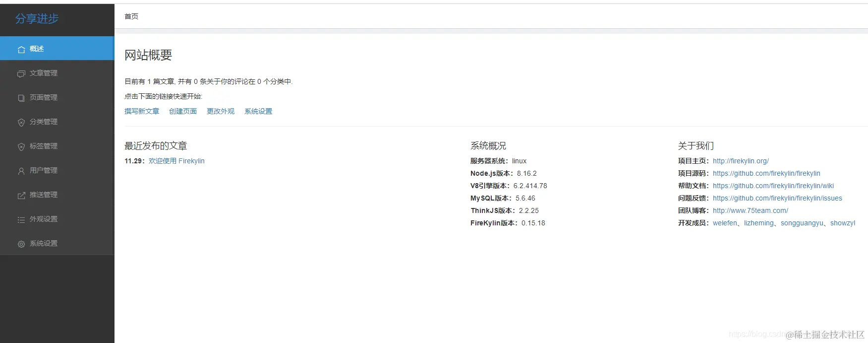
Task: Click the 关于我们 heading
Action: tap(696, 146)
